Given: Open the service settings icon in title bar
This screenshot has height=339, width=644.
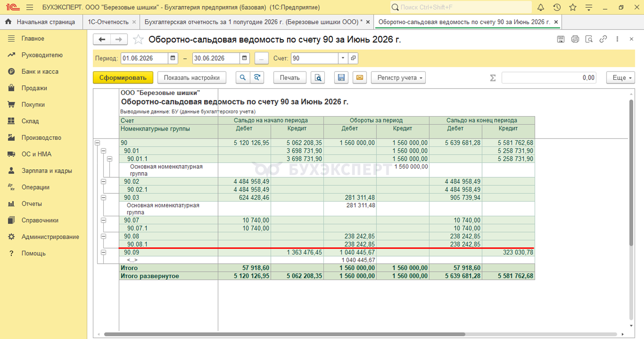Looking at the screenshot, I should [x=589, y=7].
